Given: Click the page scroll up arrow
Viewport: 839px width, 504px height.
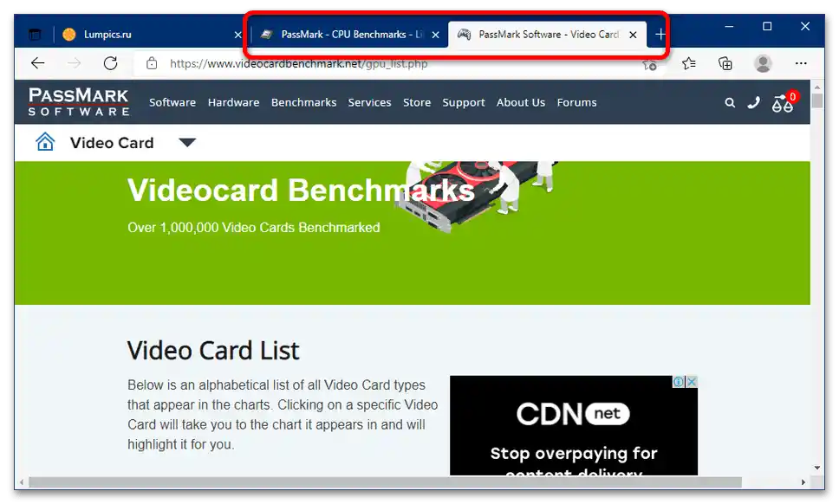Looking at the screenshot, I should [817, 87].
